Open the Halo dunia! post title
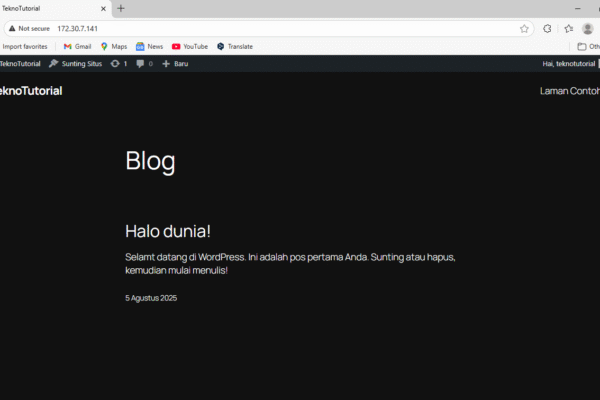The height and width of the screenshot is (400, 600). (168, 232)
